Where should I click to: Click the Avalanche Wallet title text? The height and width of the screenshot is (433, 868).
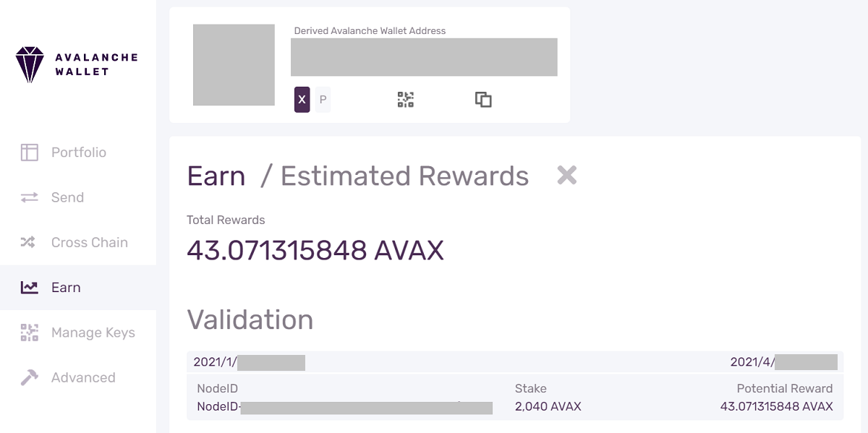click(x=96, y=64)
